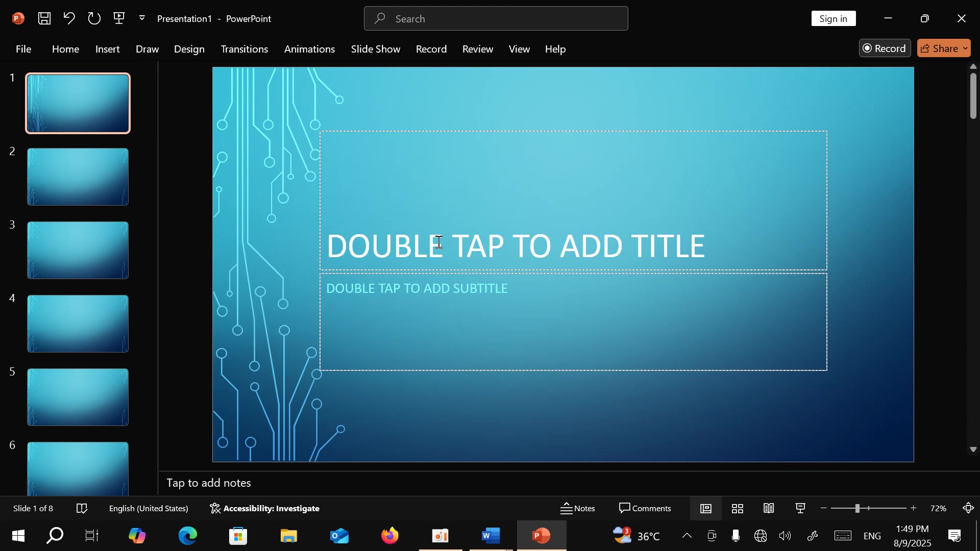The image size is (980, 551).
Task: Click the zoom slider handle
Action: [857, 509]
